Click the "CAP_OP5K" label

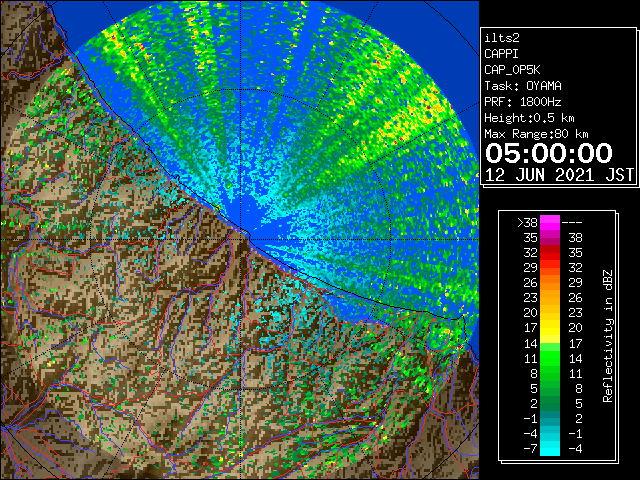(512, 70)
